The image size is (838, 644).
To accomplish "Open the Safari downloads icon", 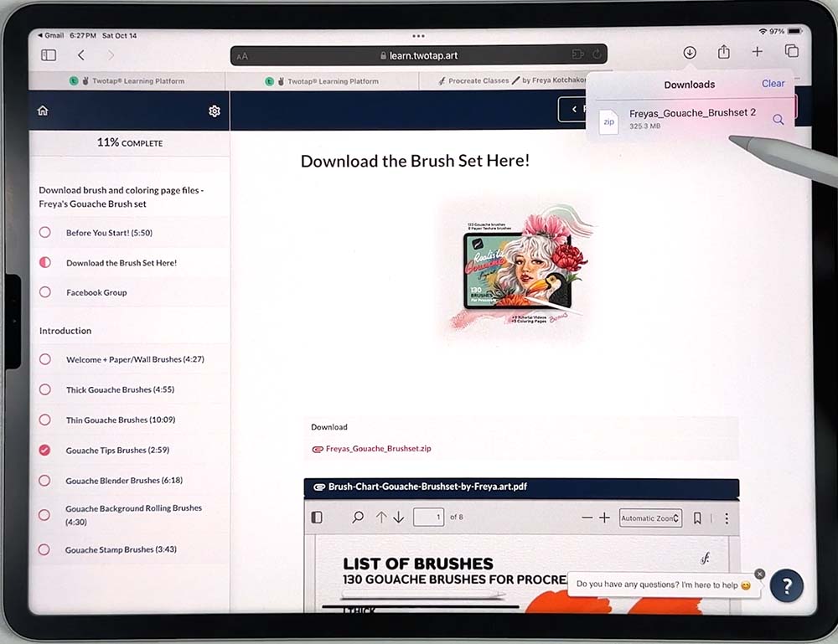I will [x=690, y=52].
